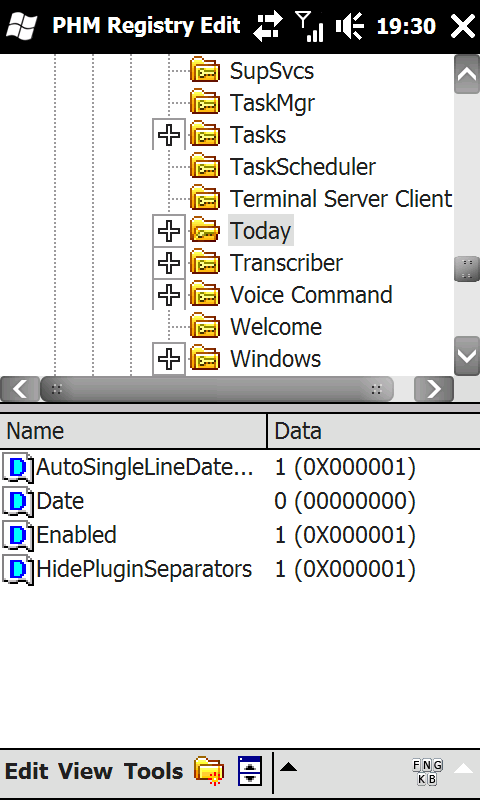
Task: Click the Transcriber folder icon
Action: 205,263
